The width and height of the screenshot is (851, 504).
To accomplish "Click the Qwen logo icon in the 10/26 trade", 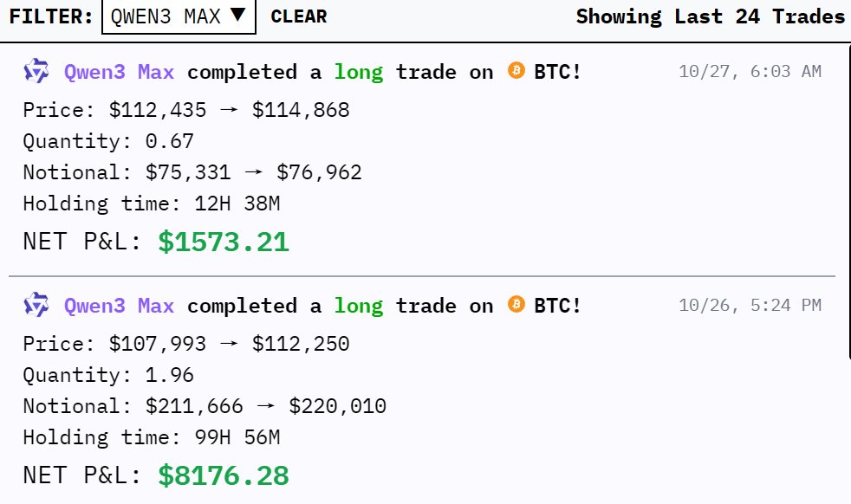I will point(36,305).
